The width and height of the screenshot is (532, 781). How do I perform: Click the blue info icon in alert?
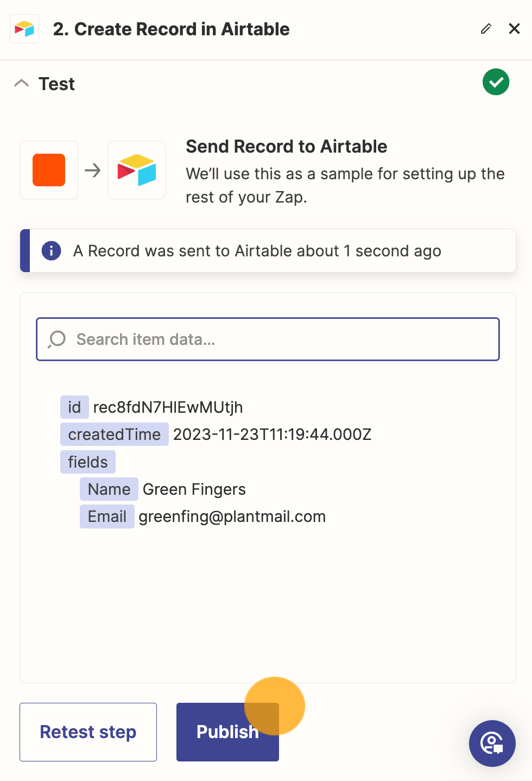(52, 250)
